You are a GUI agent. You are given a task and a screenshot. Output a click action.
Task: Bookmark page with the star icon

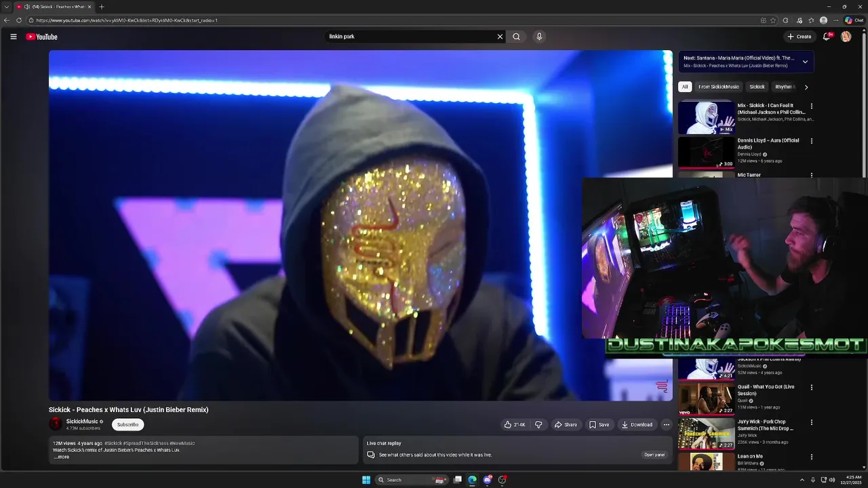[x=773, y=20]
